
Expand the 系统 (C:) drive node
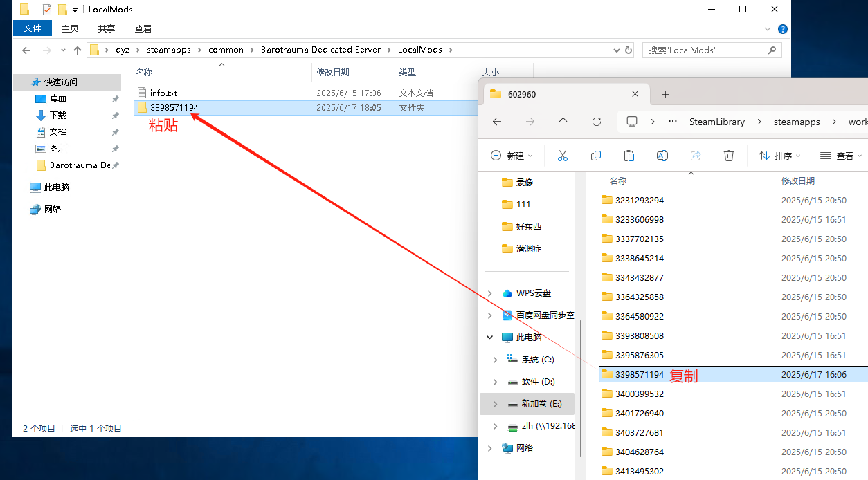(495, 360)
